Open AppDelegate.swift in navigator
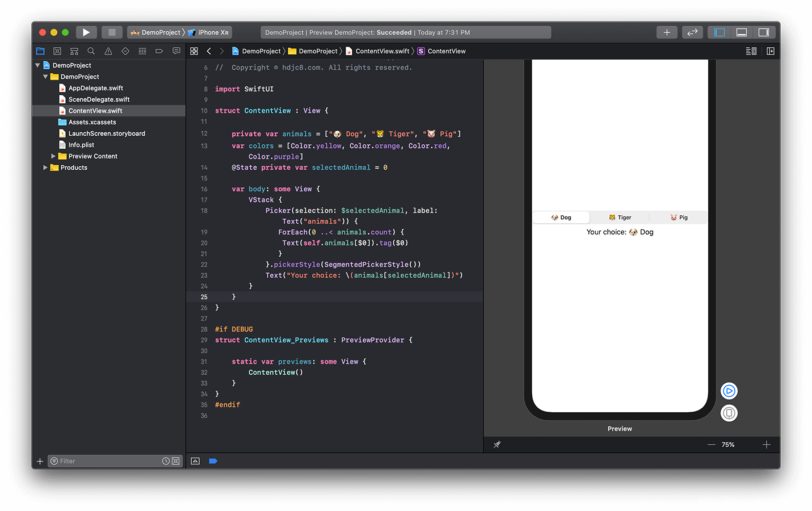Viewport: 812px width, 511px height. click(x=95, y=88)
